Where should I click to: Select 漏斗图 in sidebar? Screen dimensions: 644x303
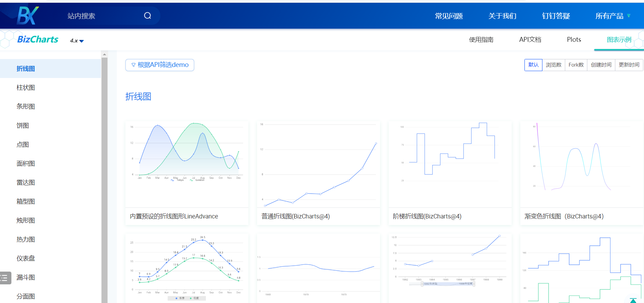(50, 277)
